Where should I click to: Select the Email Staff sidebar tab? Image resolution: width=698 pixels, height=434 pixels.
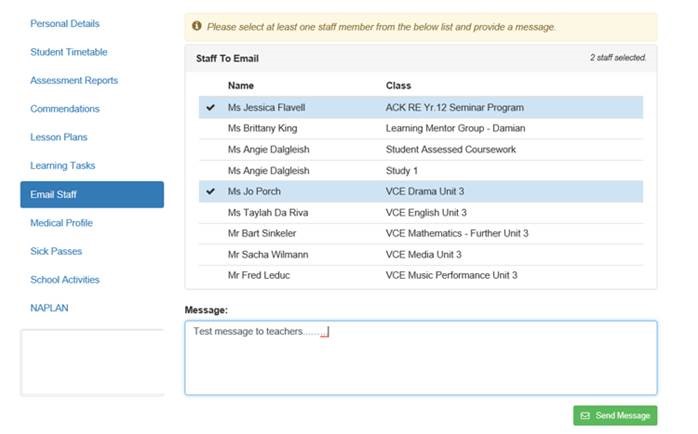click(x=92, y=194)
